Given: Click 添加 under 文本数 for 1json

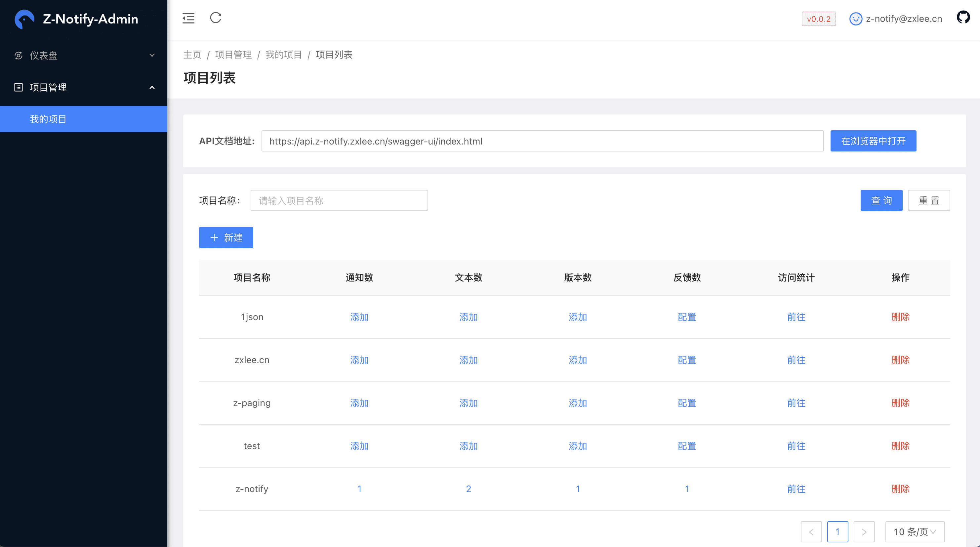Looking at the screenshot, I should [468, 317].
